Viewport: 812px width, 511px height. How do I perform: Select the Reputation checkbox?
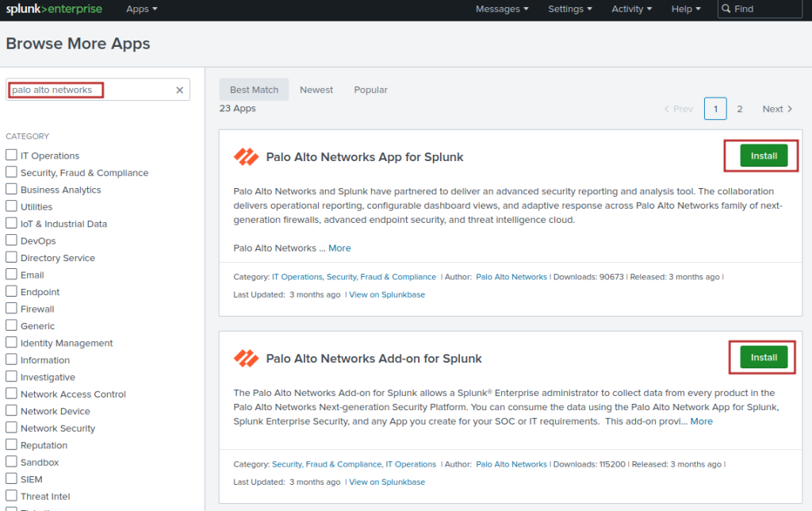(x=11, y=444)
